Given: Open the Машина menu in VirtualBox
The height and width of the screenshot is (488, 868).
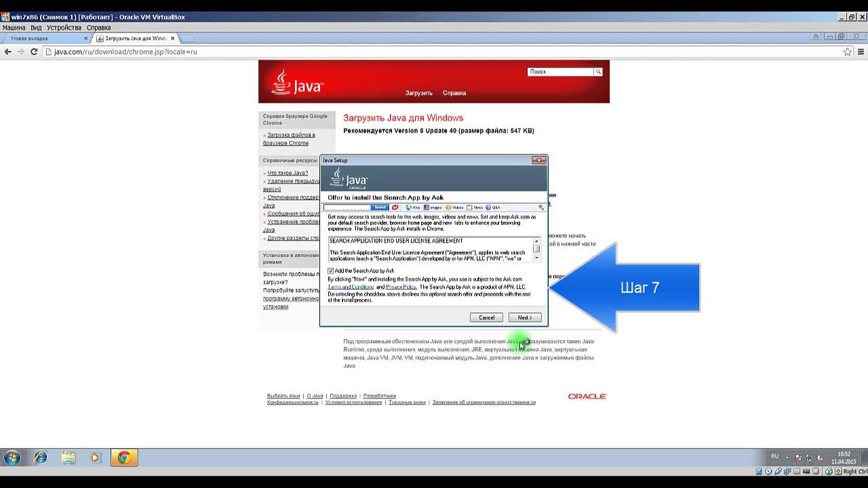Looking at the screenshot, I should 14,28.
